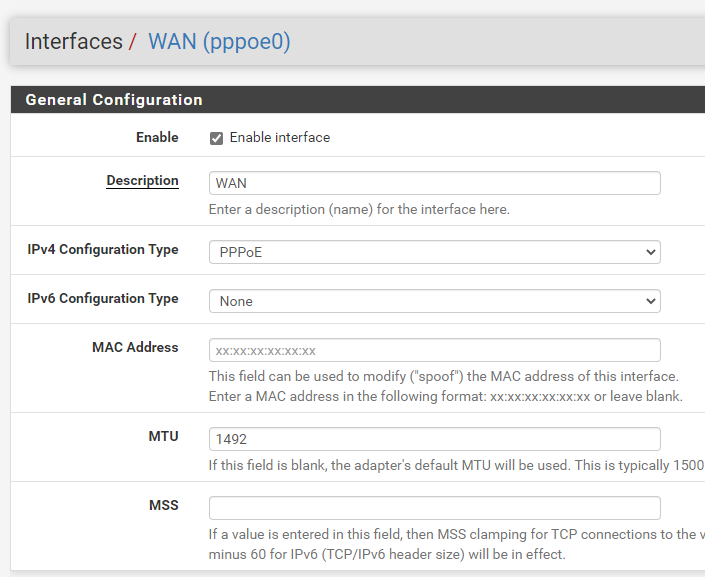Click the 'MAC Address' field label
Screen dimensions: 705x577
(x=135, y=347)
